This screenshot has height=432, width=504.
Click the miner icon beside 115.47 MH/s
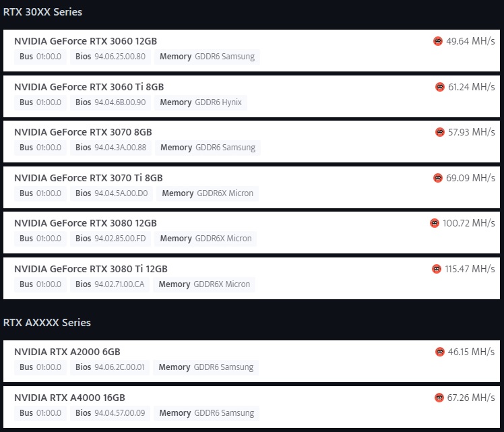tap(437, 269)
